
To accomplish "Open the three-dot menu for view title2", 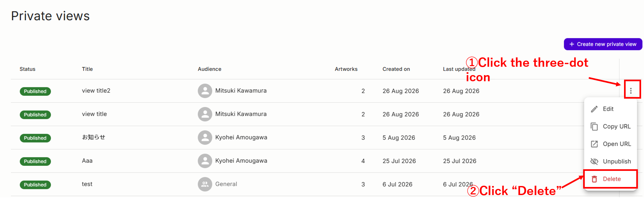I will point(631,91).
